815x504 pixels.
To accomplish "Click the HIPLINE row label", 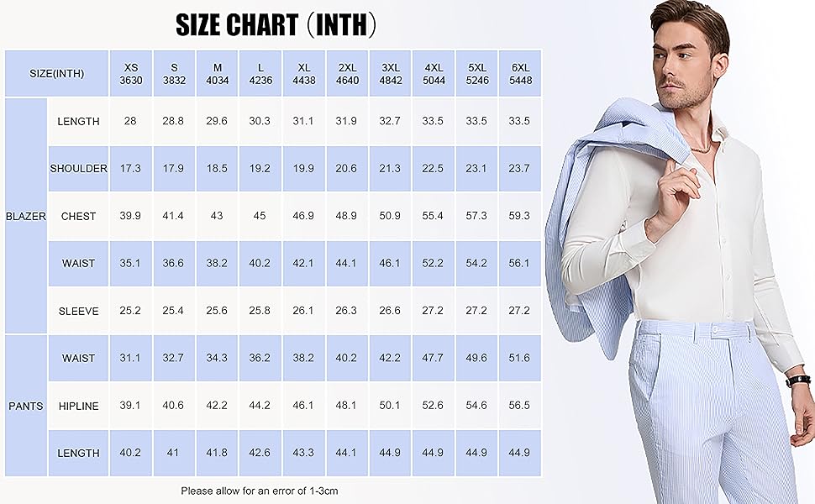I will coord(79,406).
